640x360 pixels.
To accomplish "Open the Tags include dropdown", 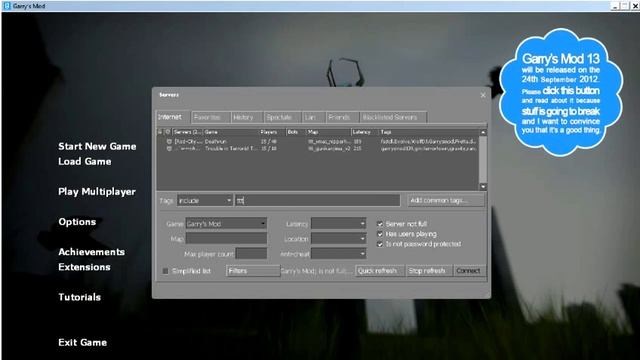I will click(205, 200).
